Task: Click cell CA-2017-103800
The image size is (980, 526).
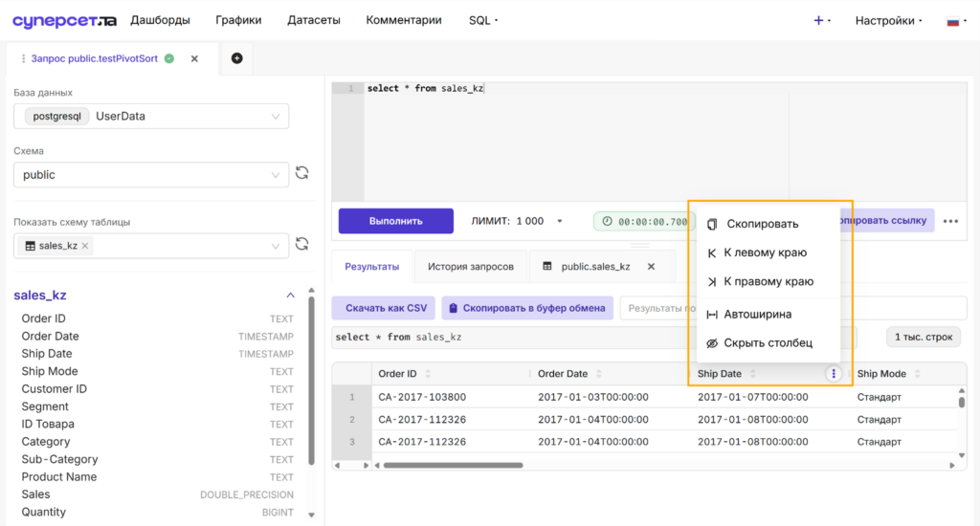Action: click(422, 397)
